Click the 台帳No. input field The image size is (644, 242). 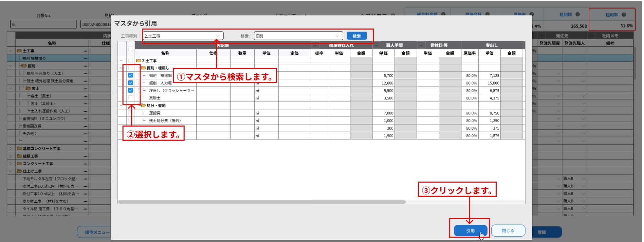point(43,24)
